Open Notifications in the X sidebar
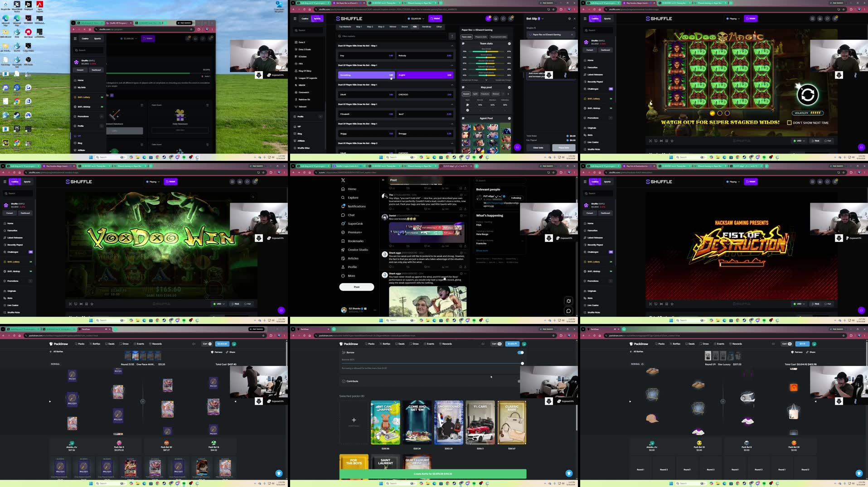868x487 pixels. (x=354, y=206)
